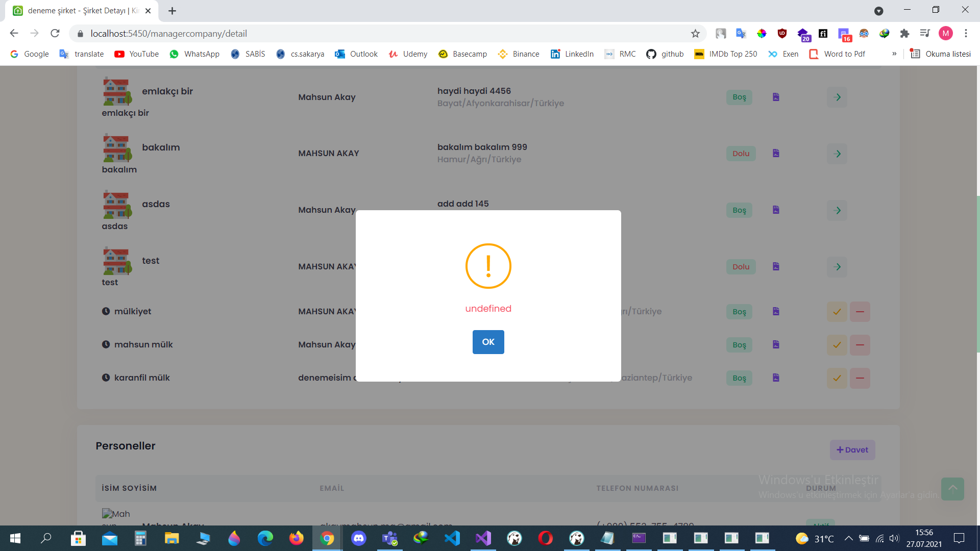This screenshot has height=551, width=980.
Task: Click document icon in karanfil mülk row
Action: point(776,378)
